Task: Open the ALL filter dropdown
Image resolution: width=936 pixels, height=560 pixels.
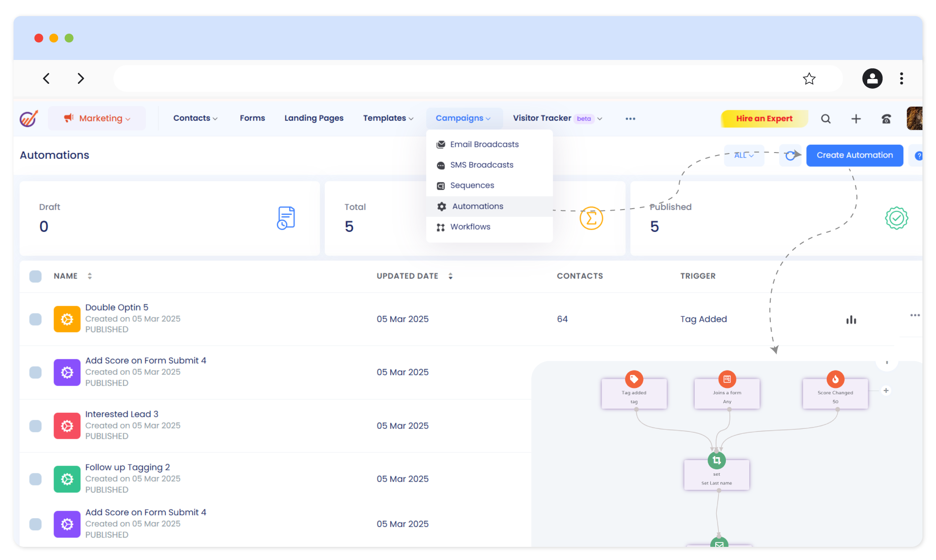Action: 743,155
